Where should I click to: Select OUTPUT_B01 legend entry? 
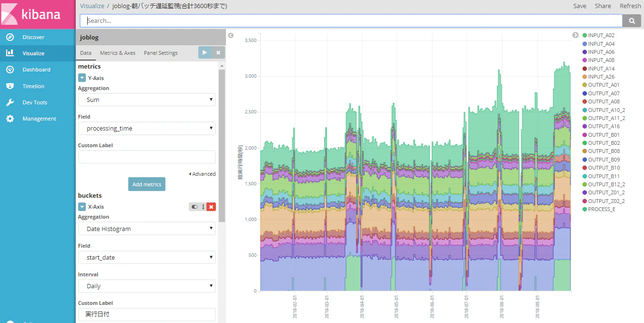[601, 135]
